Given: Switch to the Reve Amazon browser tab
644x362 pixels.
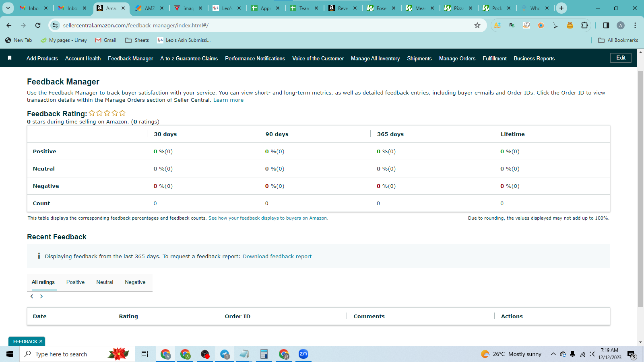Looking at the screenshot, I should click(x=342, y=8).
